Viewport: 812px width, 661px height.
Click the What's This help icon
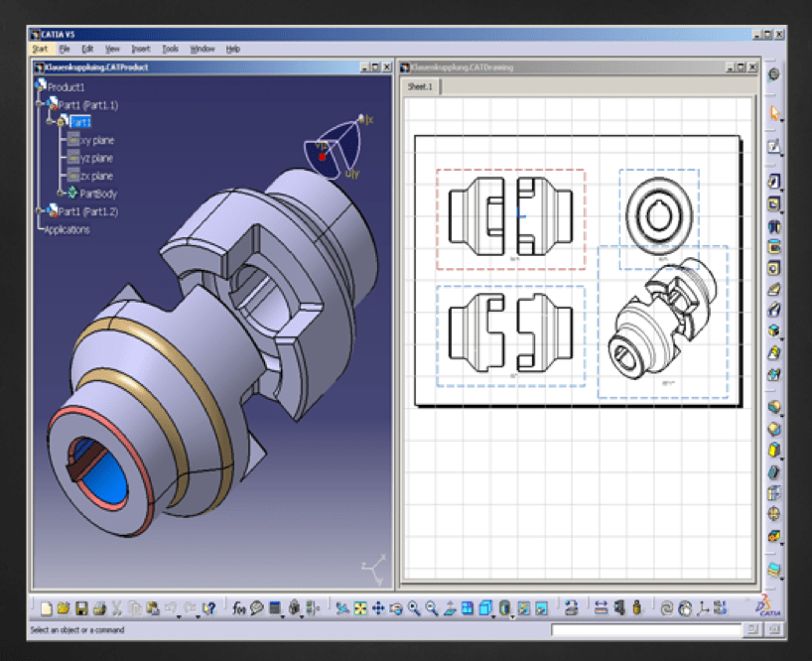pos(209,608)
